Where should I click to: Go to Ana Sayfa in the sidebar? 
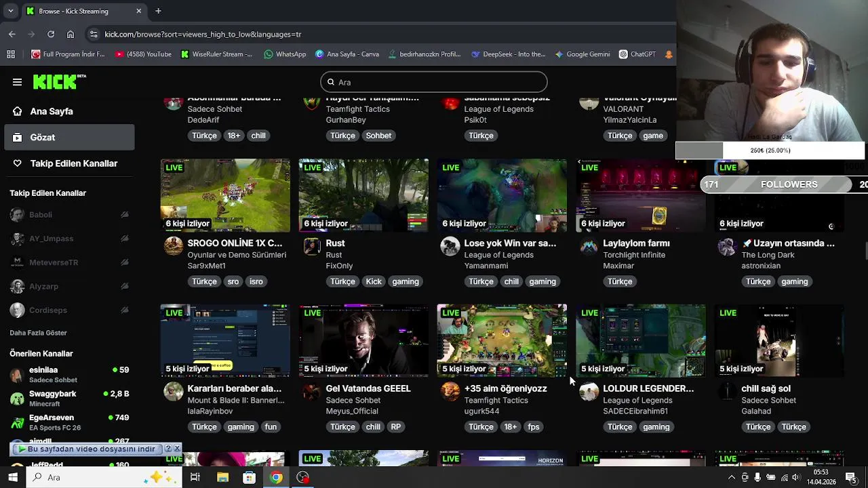[x=69, y=111]
